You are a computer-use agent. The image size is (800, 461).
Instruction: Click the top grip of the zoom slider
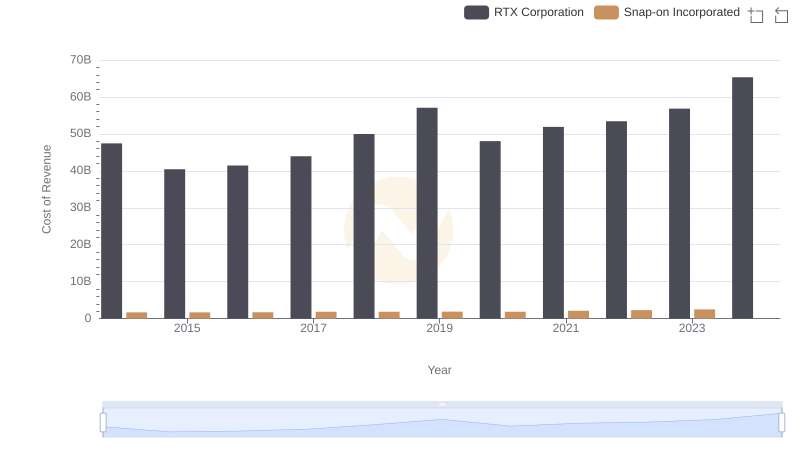(x=442, y=404)
